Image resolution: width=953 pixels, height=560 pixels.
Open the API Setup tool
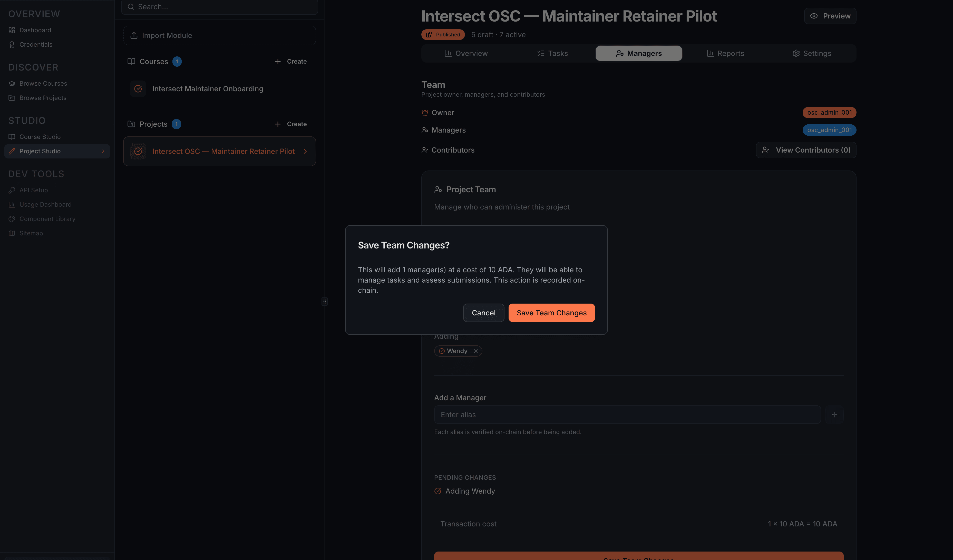[33, 190]
